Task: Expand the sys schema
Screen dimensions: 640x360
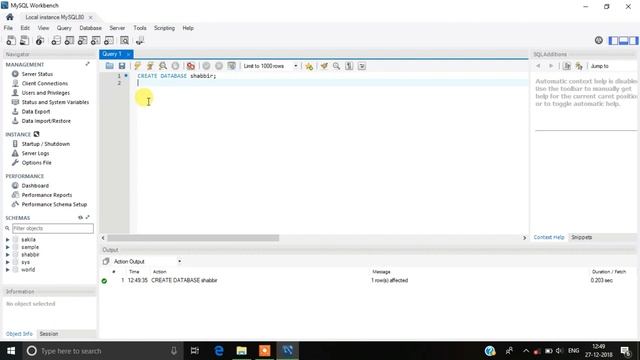Action: [8, 262]
